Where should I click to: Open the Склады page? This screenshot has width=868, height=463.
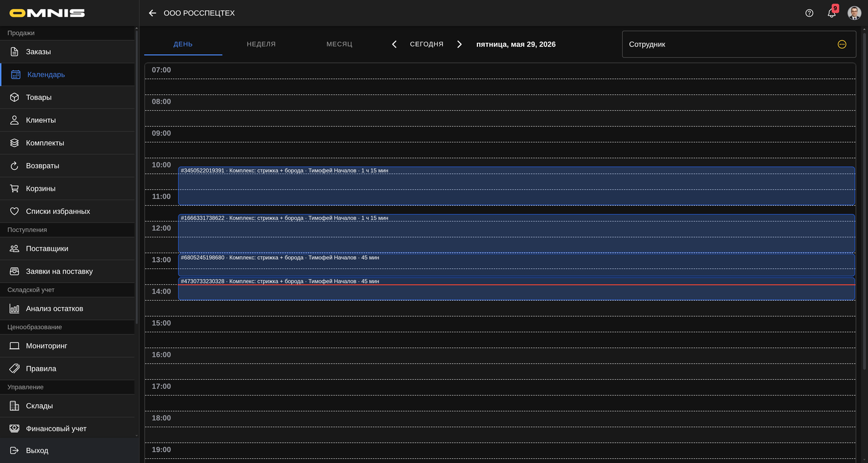(68, 406)
